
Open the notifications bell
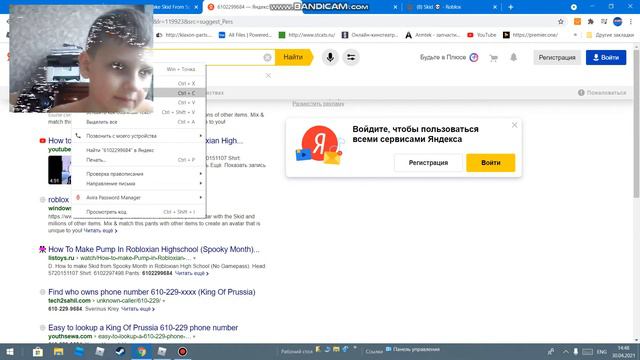(x=513, y=58)
